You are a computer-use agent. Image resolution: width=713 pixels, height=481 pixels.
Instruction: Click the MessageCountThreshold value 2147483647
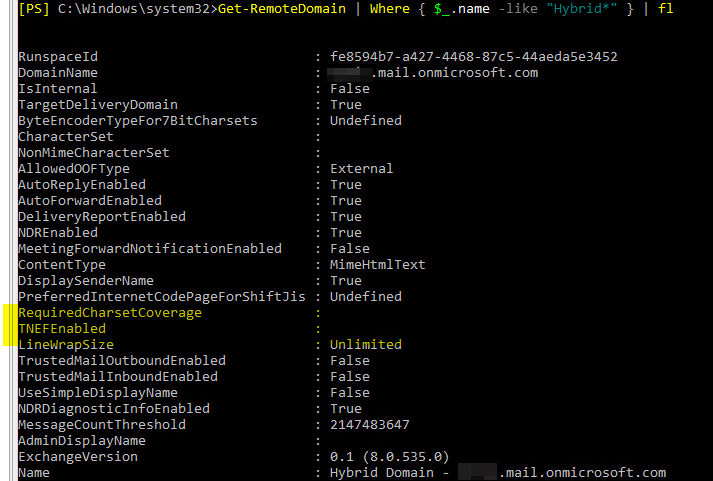click(369, 425)
